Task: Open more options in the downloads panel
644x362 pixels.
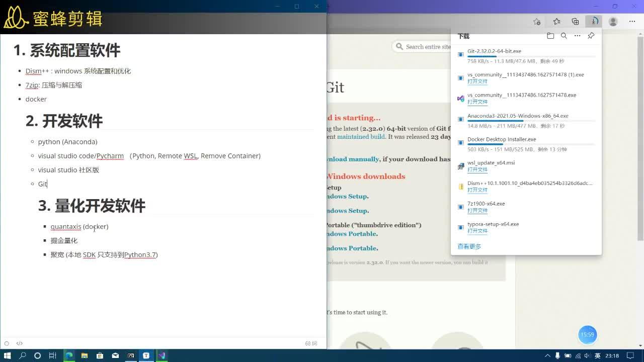Action: pos(578,36)
